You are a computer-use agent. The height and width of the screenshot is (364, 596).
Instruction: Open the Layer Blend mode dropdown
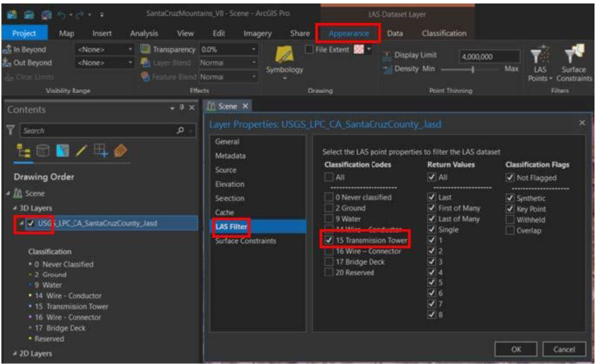pos(254,63)
